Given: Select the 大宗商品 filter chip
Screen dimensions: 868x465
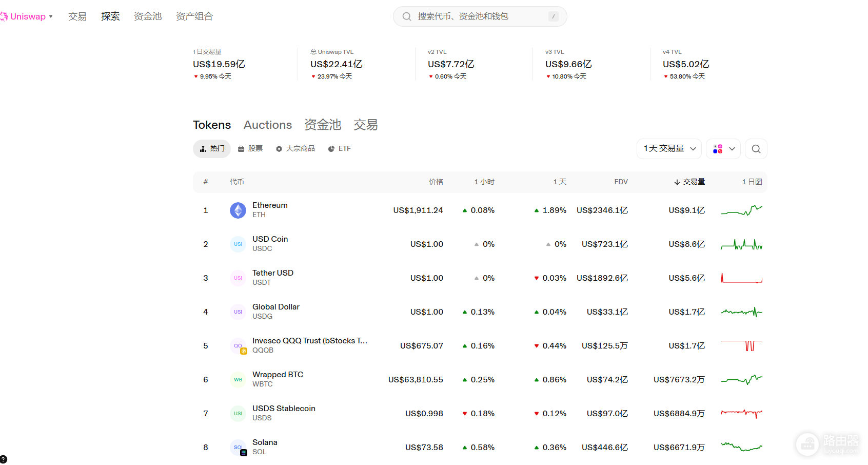Looking at the screenshot, I should coord(295,149).
